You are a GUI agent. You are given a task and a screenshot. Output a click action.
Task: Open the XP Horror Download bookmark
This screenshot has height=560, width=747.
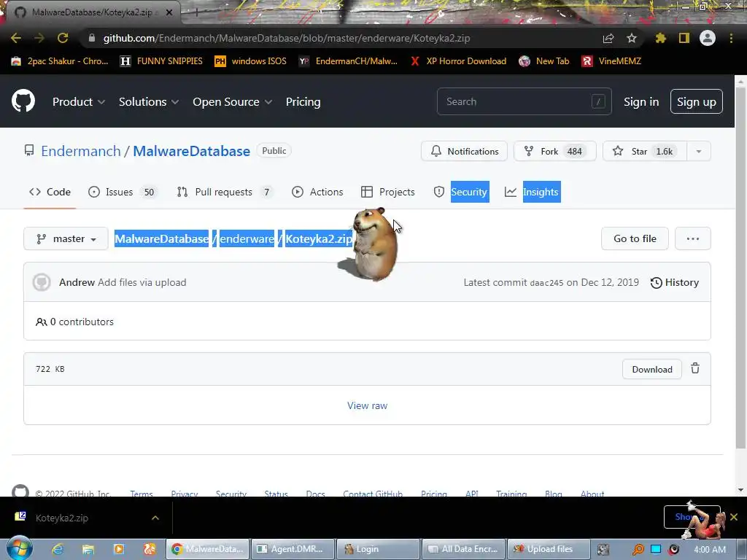coord(459,61)
